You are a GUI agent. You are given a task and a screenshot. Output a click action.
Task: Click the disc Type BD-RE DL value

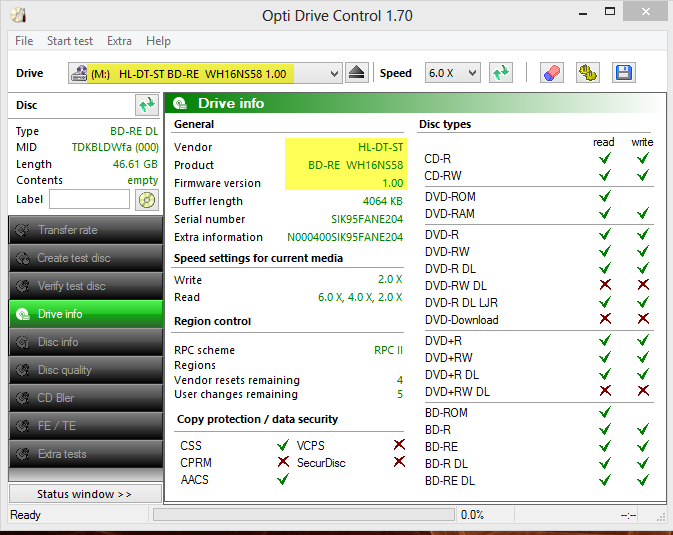[x=134, y=131]
